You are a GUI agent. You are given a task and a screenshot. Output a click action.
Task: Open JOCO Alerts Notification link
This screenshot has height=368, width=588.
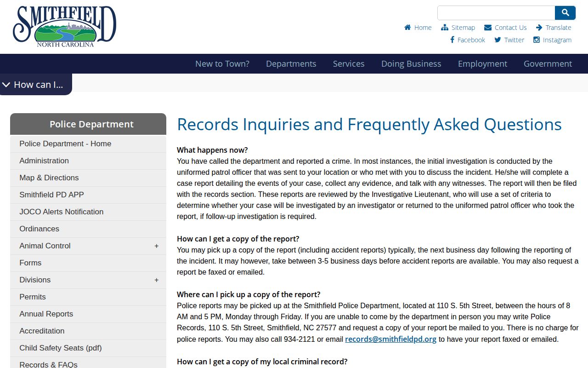tap(88, 212)
